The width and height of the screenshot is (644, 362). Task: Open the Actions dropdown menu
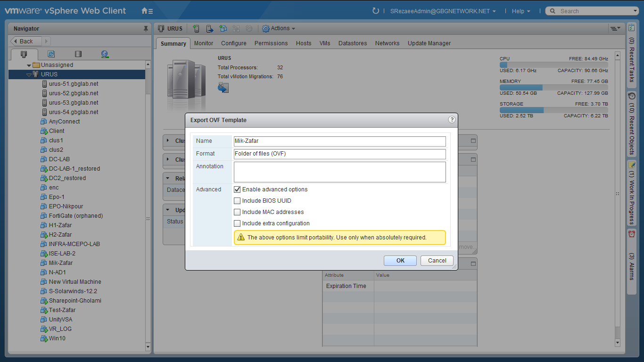(x=279, y=29)
